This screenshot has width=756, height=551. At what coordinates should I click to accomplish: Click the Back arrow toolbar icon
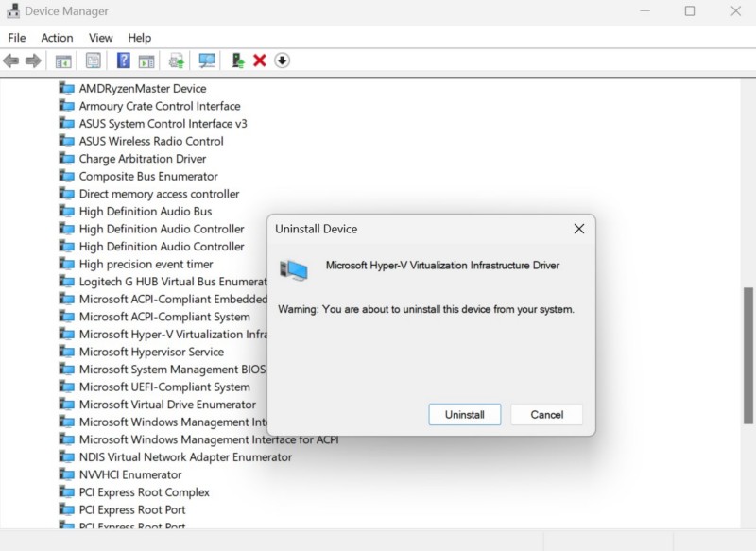click(10, 60)
